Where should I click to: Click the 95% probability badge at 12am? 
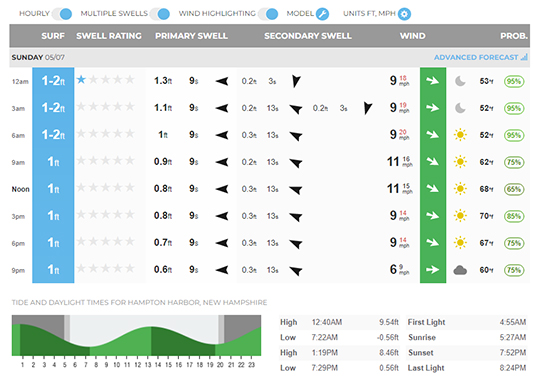(514, 81)
